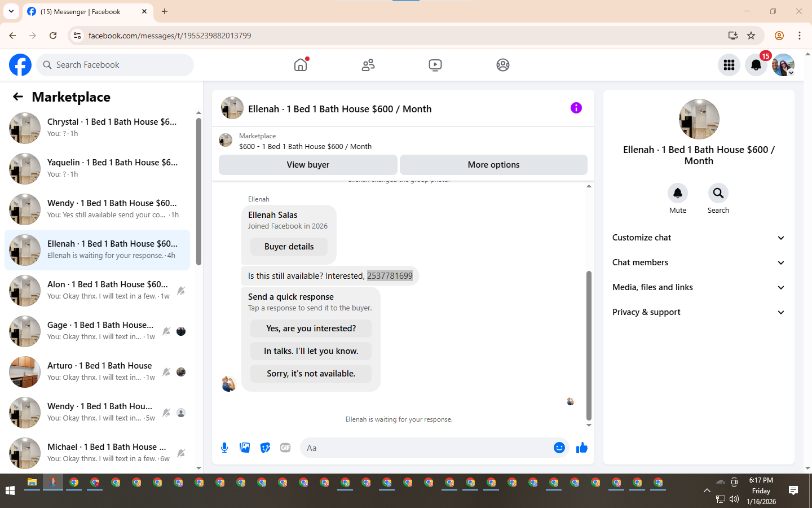Go back from Marketplace with arrow
Viewport: 812px width, 508px height.
tap(18, 97)
